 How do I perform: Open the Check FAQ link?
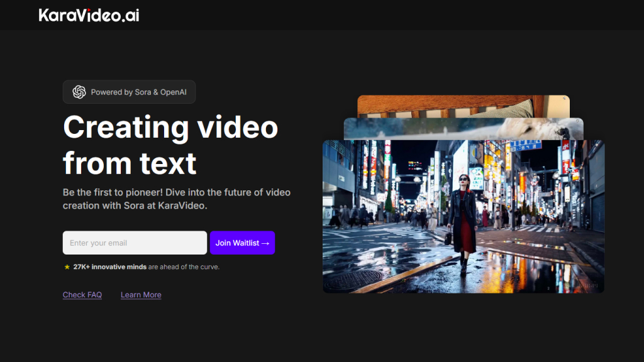[x=82, y=295]
